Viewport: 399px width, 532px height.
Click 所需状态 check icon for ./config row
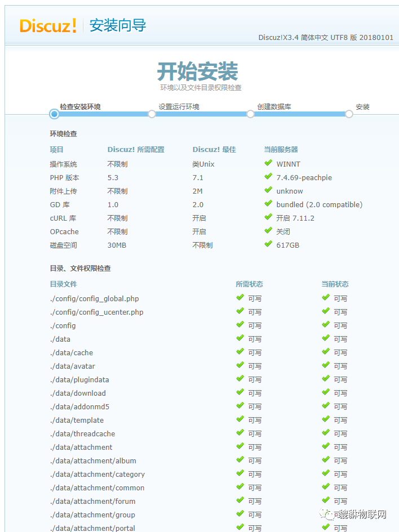pos(240,325)
